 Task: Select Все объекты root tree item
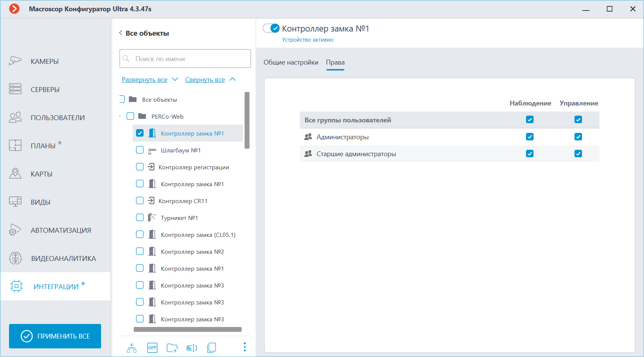159,99
